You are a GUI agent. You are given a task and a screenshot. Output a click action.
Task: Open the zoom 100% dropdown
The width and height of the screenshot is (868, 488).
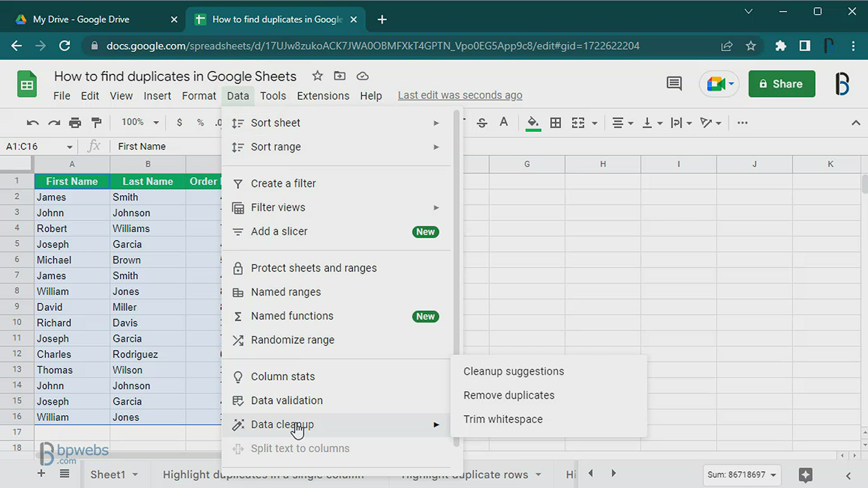(x=140, y=122)
